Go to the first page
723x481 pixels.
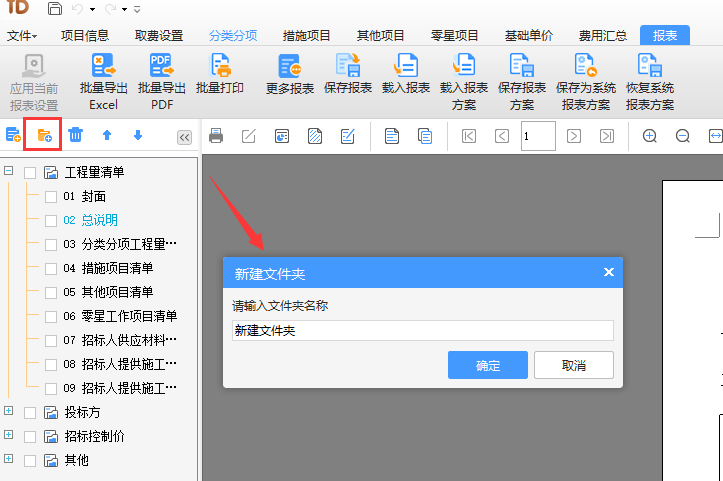[469, 136]
